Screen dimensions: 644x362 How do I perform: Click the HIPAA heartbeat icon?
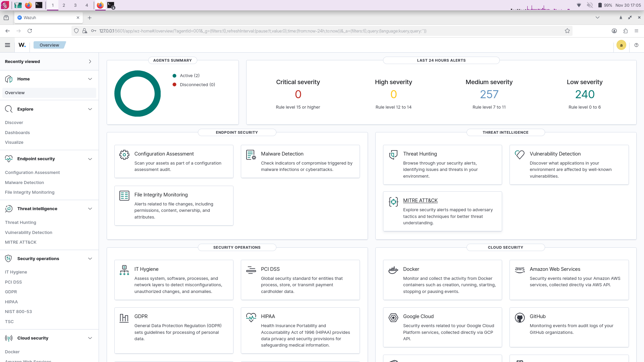coord(251,317)
